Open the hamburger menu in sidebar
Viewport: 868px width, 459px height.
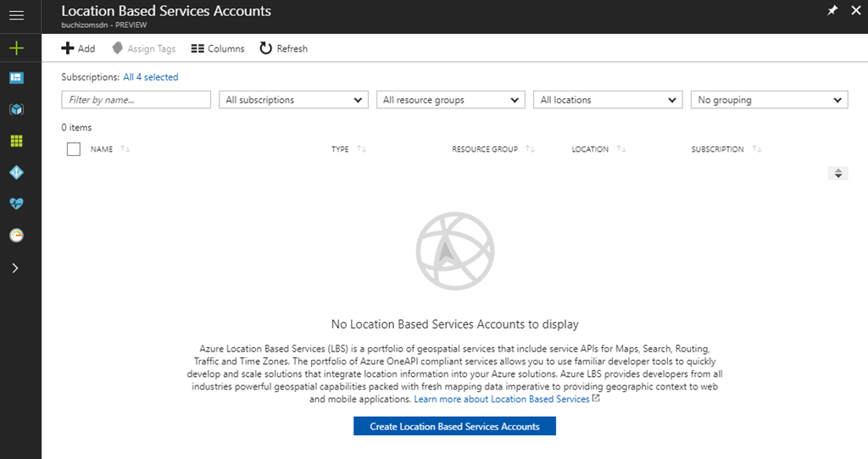(x=16, y=15)
